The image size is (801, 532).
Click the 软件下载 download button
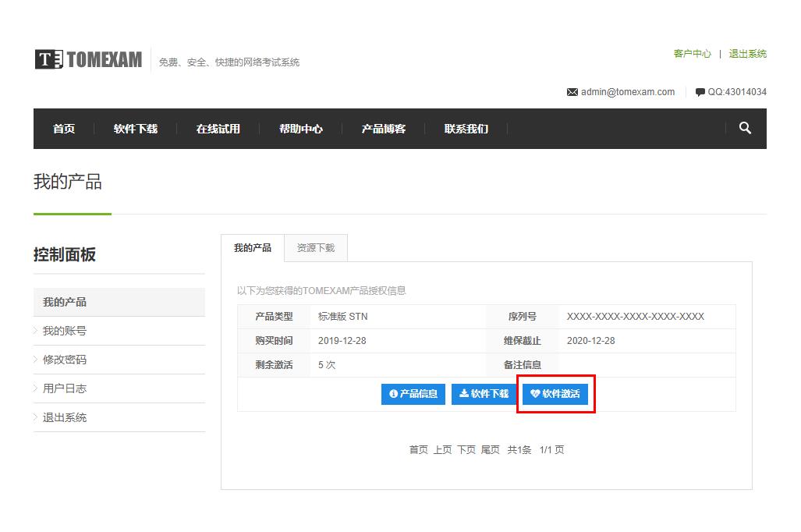coord(484,394)
